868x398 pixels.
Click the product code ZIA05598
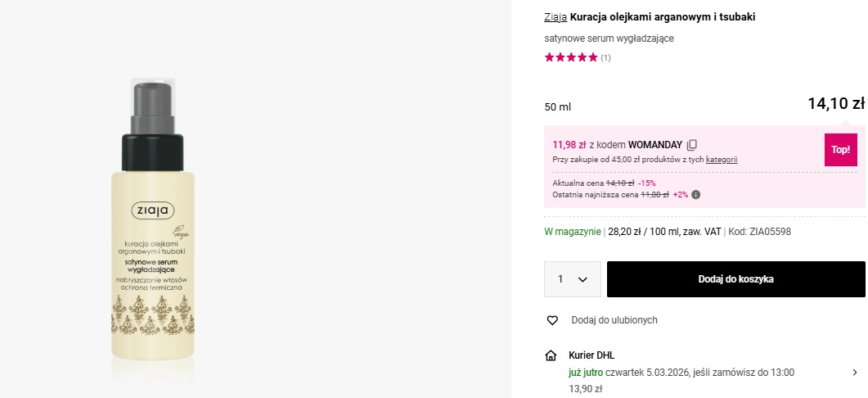pyautogui.click(x=770, y=232)
